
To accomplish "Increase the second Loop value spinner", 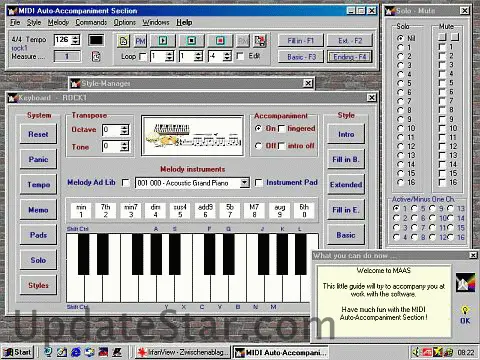I will point(198,53).
